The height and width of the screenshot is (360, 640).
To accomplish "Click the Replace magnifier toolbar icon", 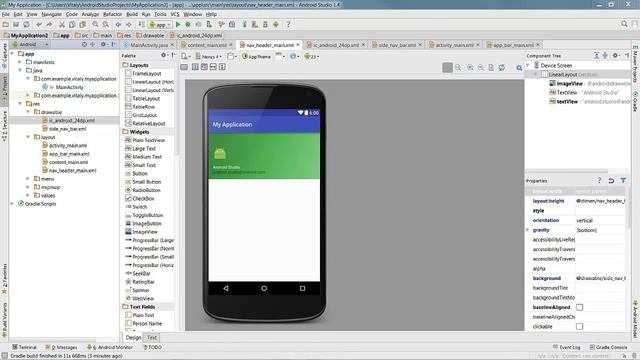I will pos(105,25).
